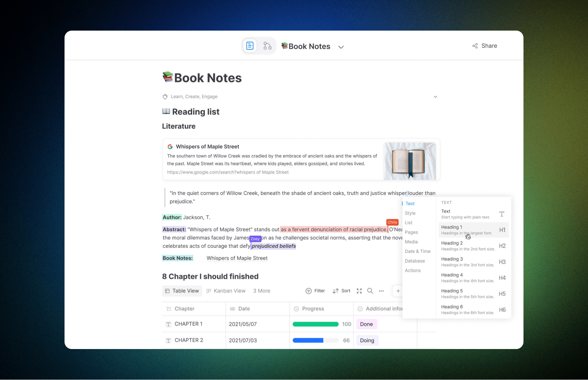
Task: Choose the Heading 6 block option
Action: (473, 310)
